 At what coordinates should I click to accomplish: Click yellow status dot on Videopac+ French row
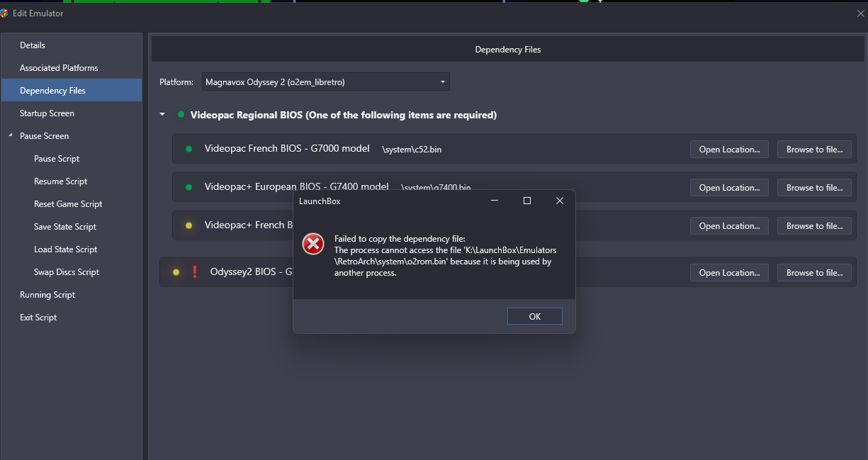(x=188, y=225)
